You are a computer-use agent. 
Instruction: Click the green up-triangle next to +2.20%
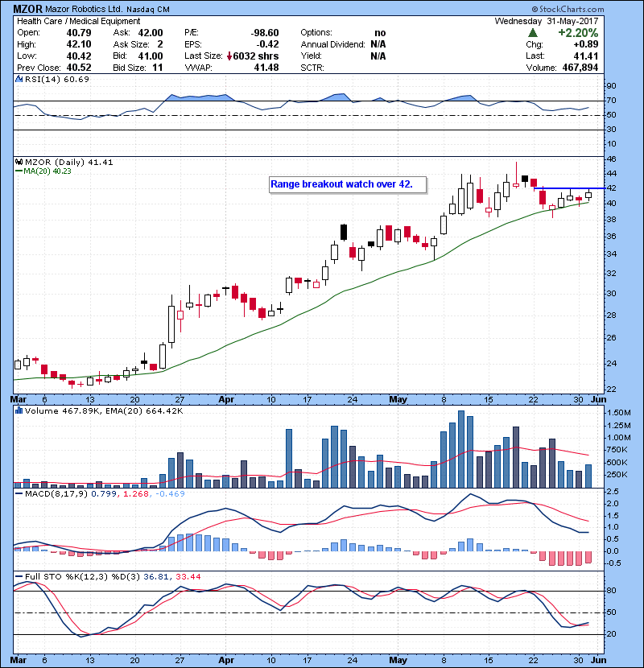532,33
